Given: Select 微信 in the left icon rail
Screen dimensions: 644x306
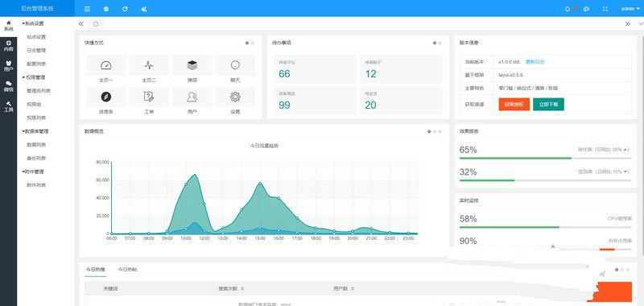Looking at the screenshot, I should point(9,86).
